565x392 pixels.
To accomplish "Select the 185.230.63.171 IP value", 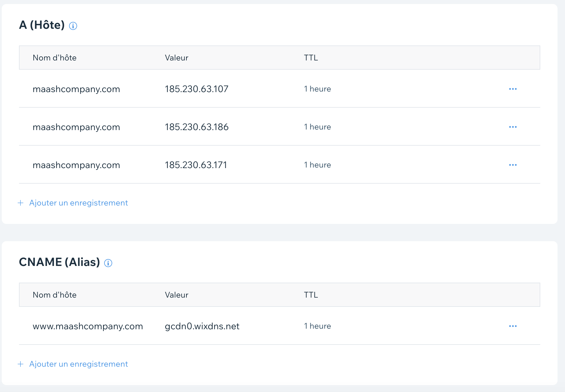I will [x=196, y=165].
